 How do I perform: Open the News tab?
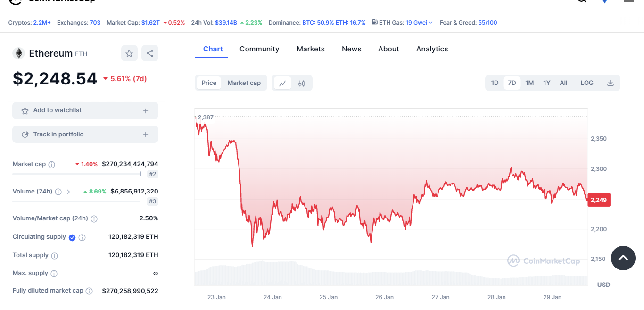coord(352,49)
